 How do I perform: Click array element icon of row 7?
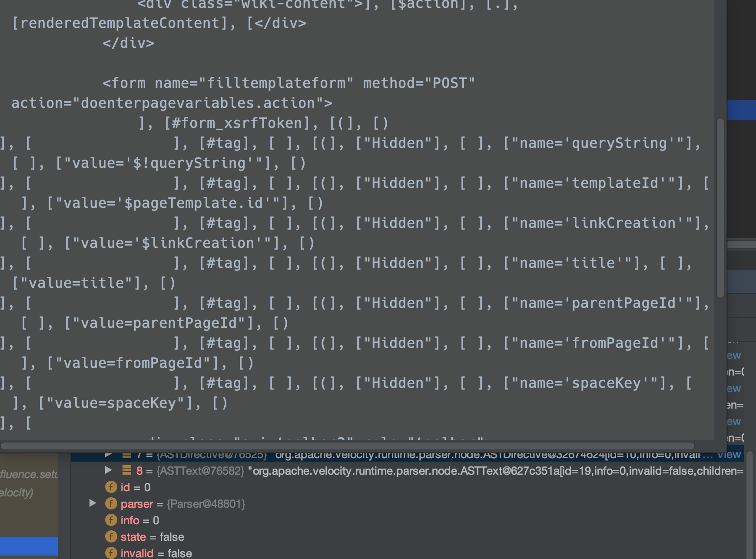[127, 455]
